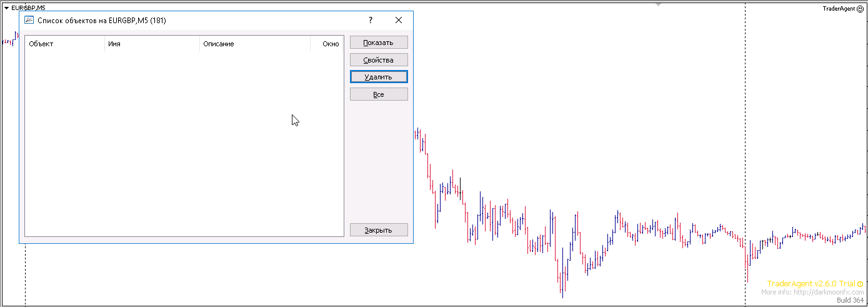The height and width of the screenshot is (307, 868).
Task: Click the question mark help button
Action: point(371,20)
